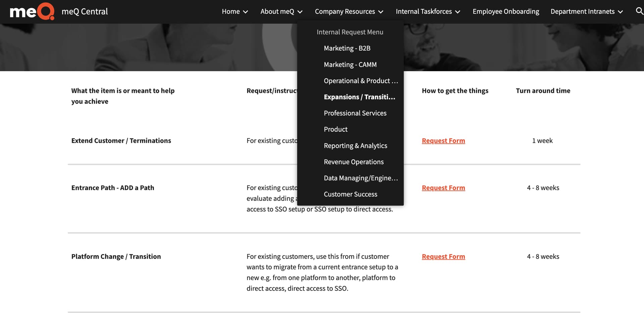Open Professional Services in dropdown
Screen dimensions: 644x313
[x=355, y=113]
